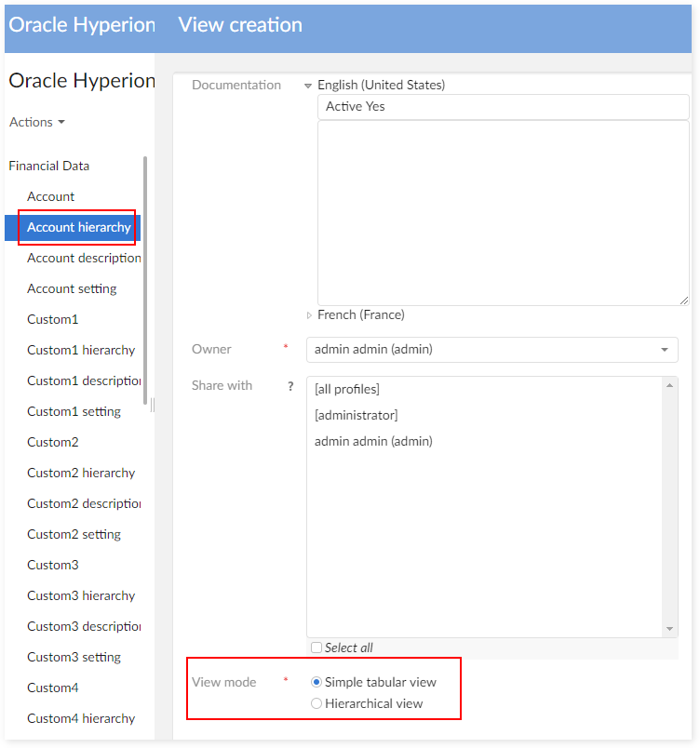Click the Share with help question mark

click(290, 386)
